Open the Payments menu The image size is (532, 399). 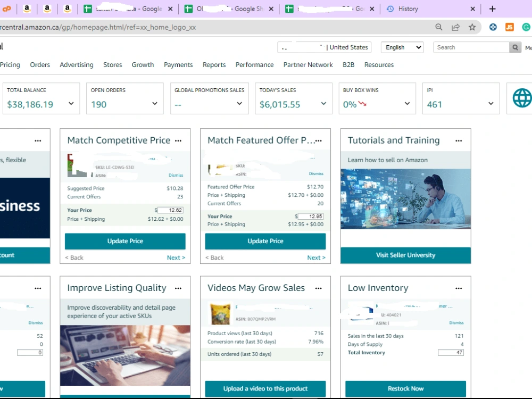[178, 65]
